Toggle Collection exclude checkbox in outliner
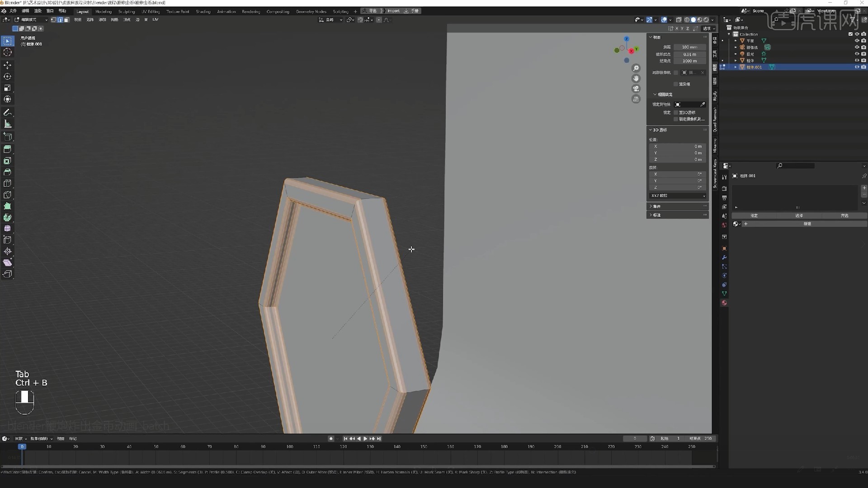868x488 pixels. [850, 34]
